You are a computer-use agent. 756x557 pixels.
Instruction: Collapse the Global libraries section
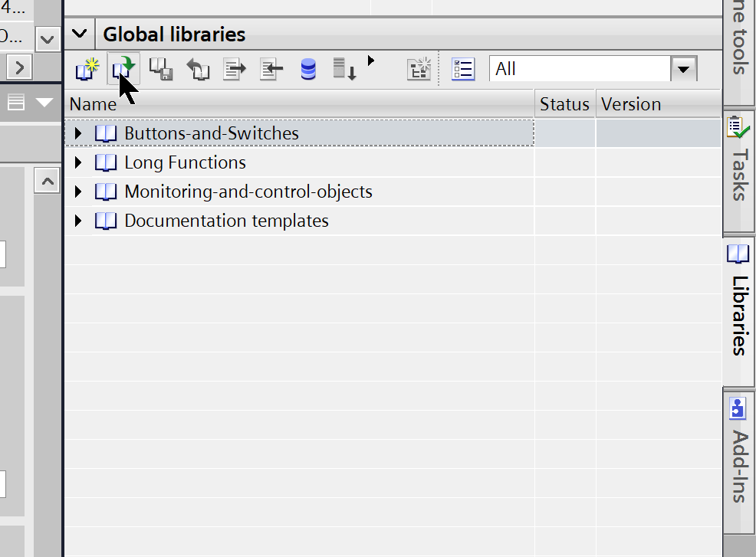[79, 34]
